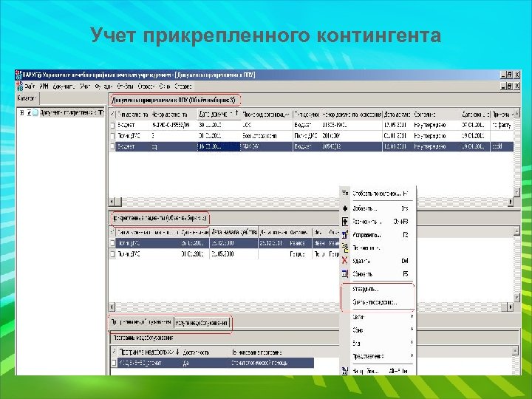Tick the Полис ДМС row checkbox in documents table
532x399 pixels.
click(x=112, y=136)
